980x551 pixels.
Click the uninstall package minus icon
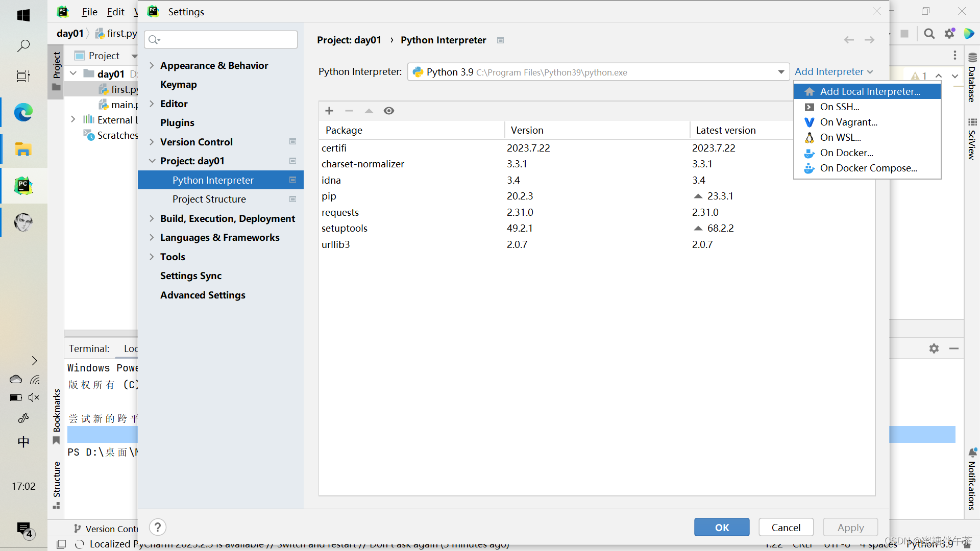click(x=349, y=111)
